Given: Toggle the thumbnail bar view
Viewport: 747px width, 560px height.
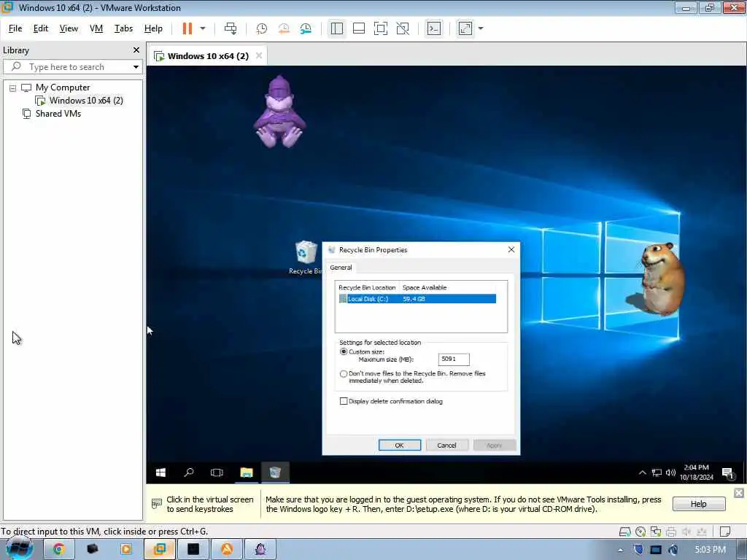Looking at the screenshot, I should pos(359,28).
